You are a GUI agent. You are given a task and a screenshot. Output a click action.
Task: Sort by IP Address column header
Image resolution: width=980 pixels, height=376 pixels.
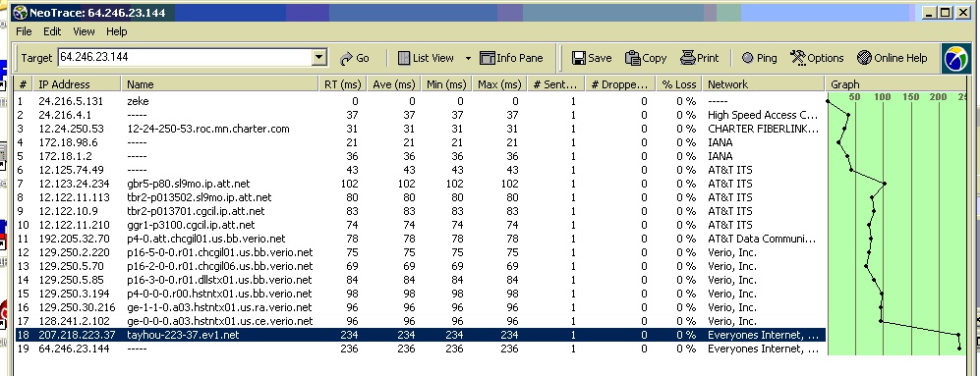pyautogui.click(x=77, y=84)
